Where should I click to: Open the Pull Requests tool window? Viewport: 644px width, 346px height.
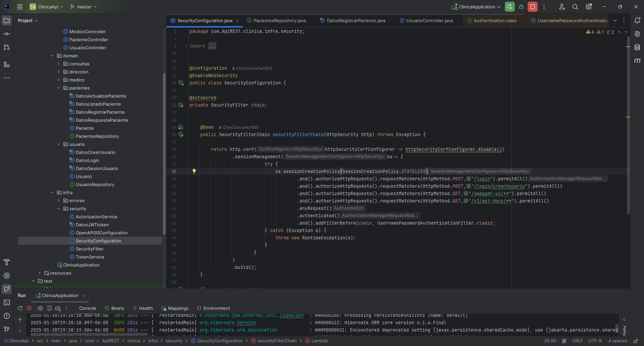click(x=7, y=47)
